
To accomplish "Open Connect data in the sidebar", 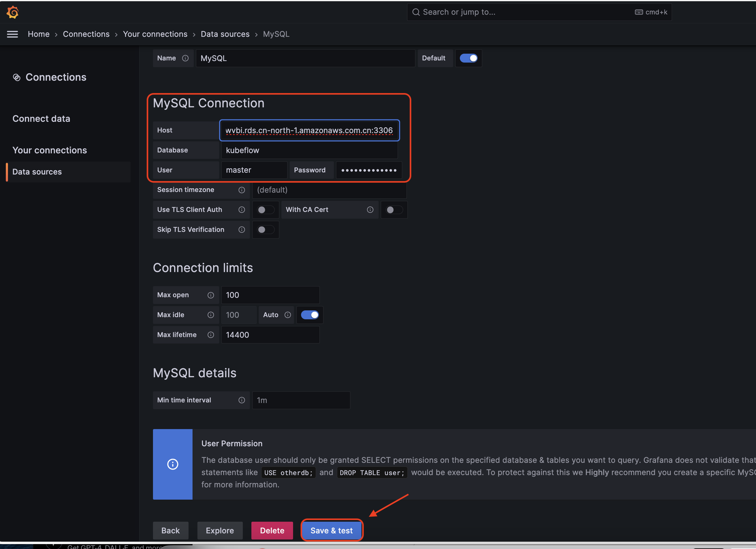I will click(x=41, y=119).
